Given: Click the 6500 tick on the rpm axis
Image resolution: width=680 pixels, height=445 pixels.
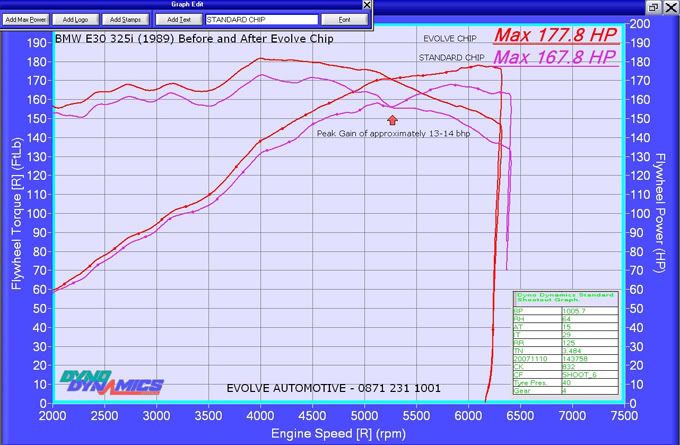Looking at the screenshot, I should [x=520, y=416].
